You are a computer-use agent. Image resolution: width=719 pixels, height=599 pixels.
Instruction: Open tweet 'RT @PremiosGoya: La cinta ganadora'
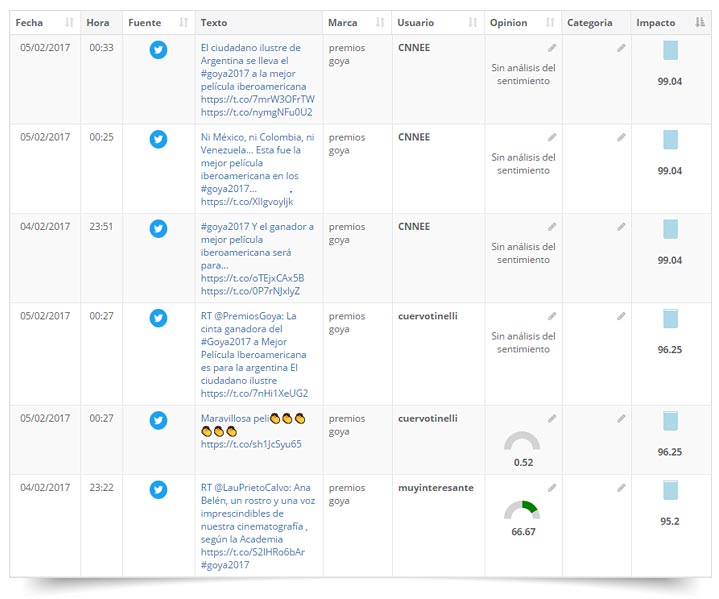[254, 355]
